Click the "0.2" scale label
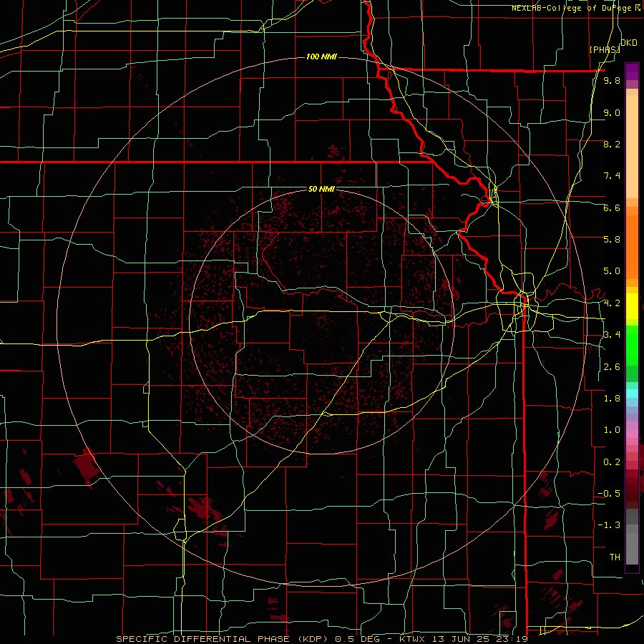 pyautogui.click(x=612, y=462)
